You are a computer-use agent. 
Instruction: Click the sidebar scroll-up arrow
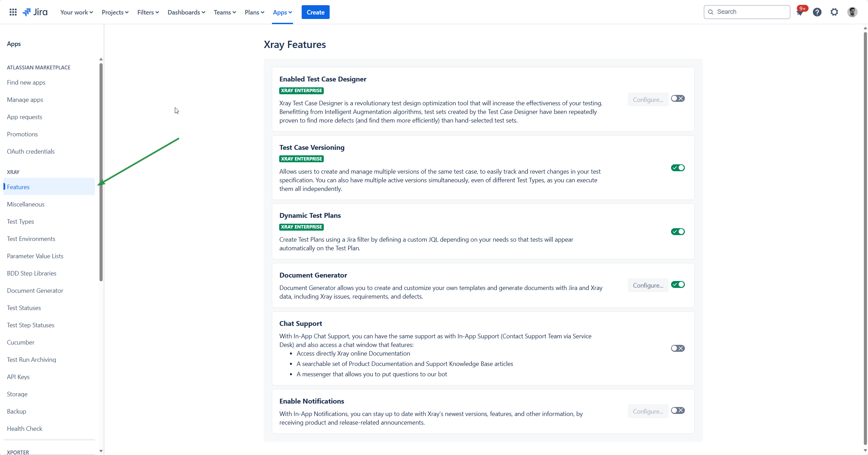pyautogui.click(x=101, y=59)
